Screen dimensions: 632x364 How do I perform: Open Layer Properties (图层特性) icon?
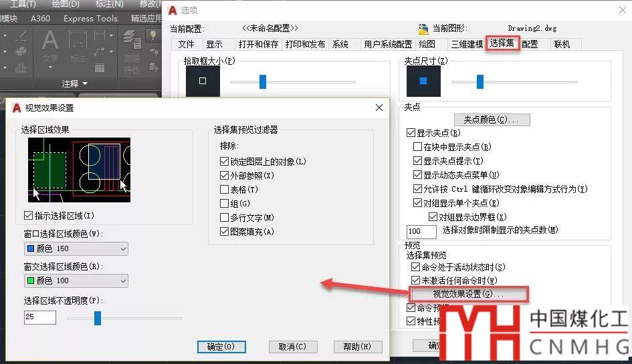click(x=132, y=40)
